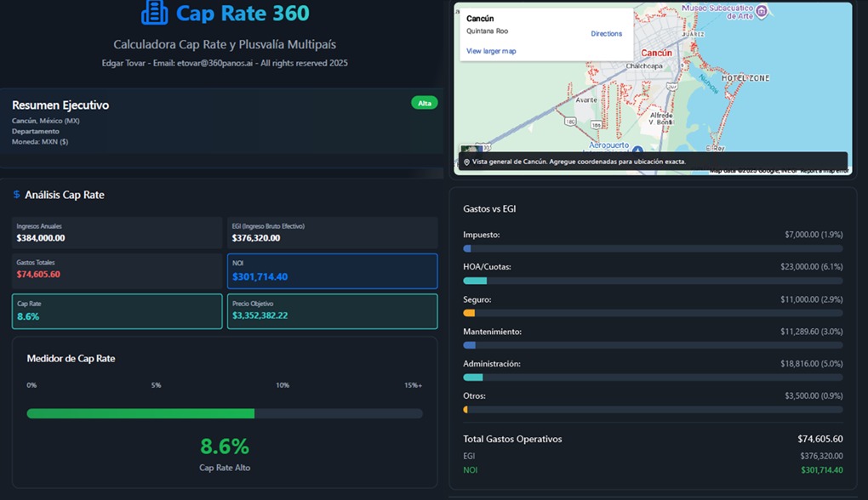Click the Cap Rate card showing 8.6%
The width and height of the screenshot is (868, 500).
coord(117,311)
